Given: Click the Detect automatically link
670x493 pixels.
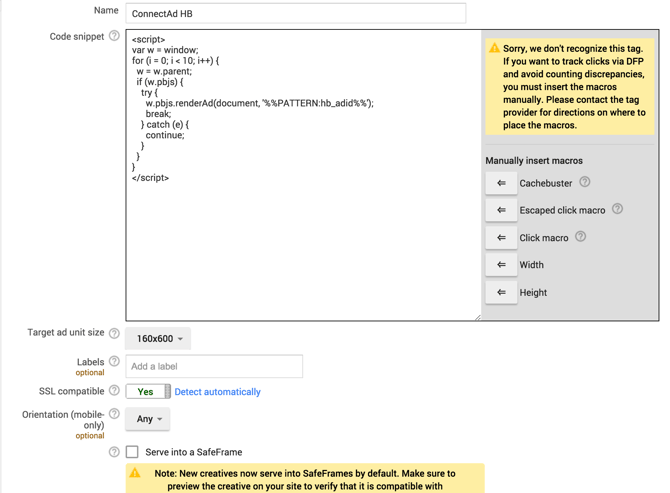Looking at the screenshot, I should [x=217, y=392].
